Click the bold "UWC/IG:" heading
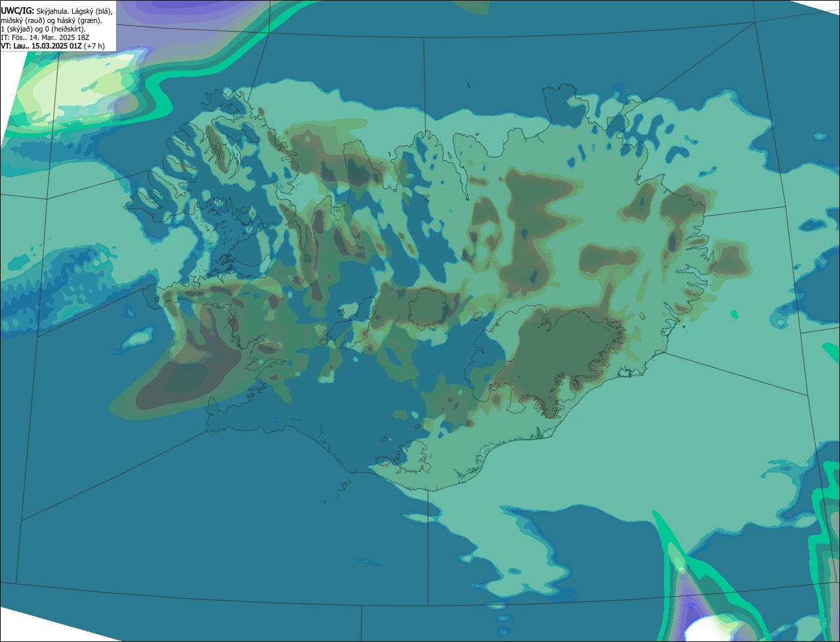The image size is (840, 642). click(x=18, y=11)
